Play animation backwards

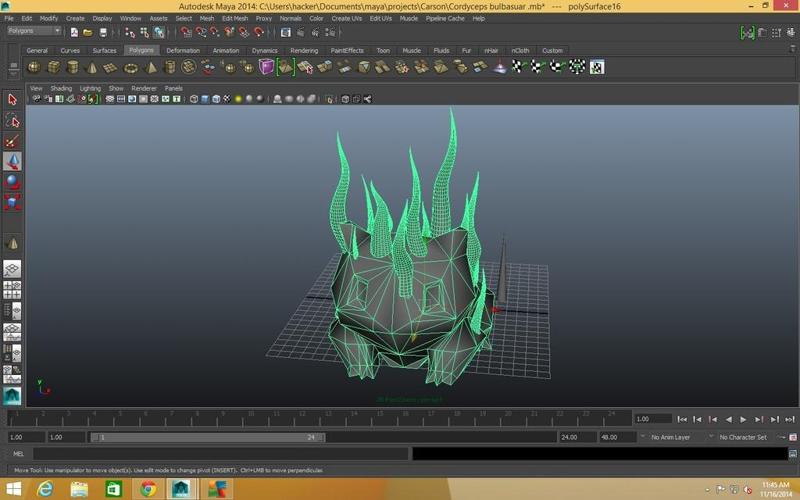[x=728, y=419]
